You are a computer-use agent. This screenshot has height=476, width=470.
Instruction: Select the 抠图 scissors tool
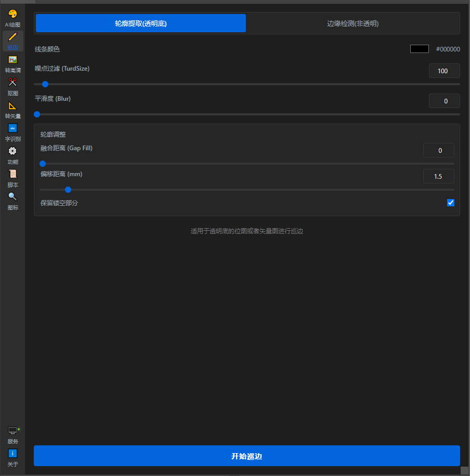[12, 83]
